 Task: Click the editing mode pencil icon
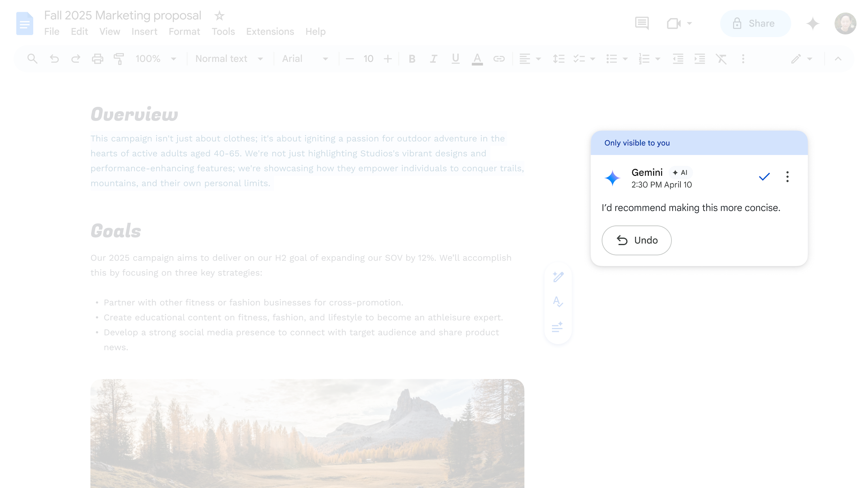tap(796, 59)
